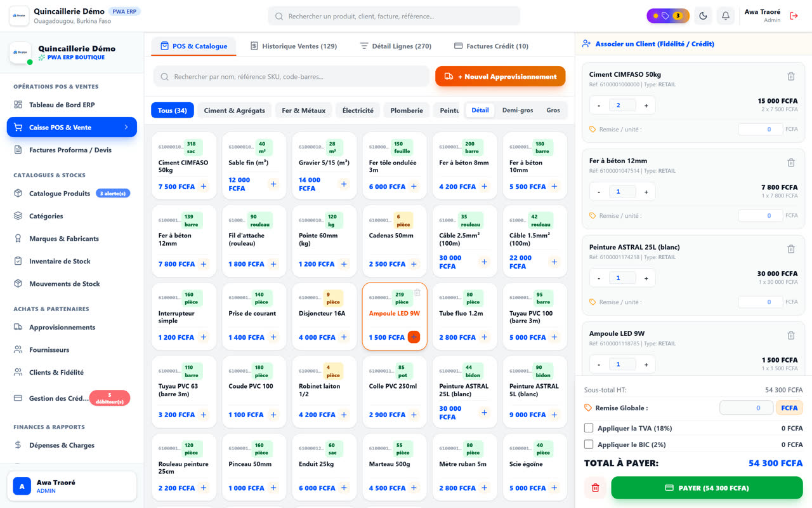Switch pricing mode to Demi-gros
This screenshot has height=508, width=812.
pyautogui.click(x=518, y=110)
